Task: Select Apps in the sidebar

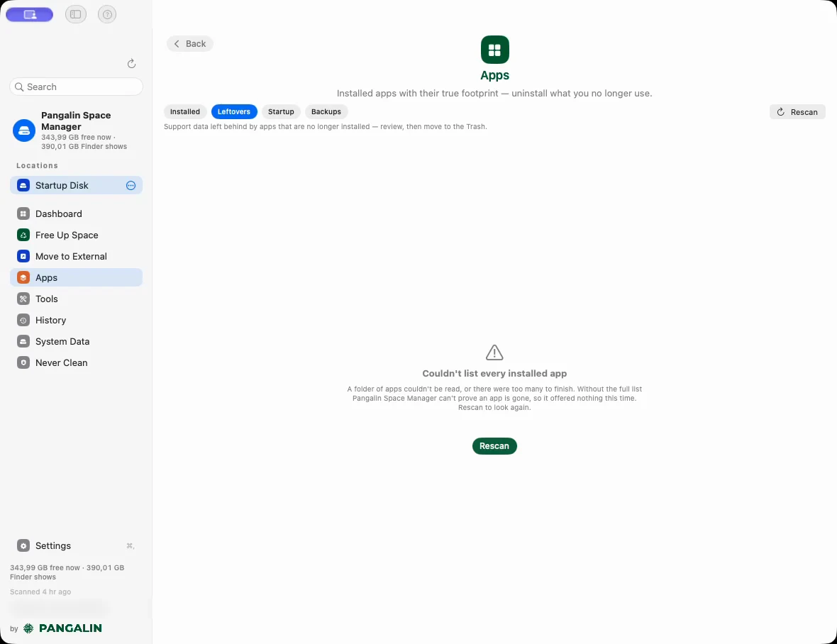Action: (x=77, y=277)
